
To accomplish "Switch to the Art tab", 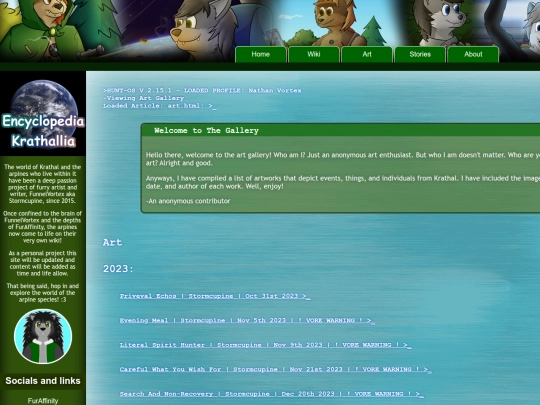I will coord(367,54).
